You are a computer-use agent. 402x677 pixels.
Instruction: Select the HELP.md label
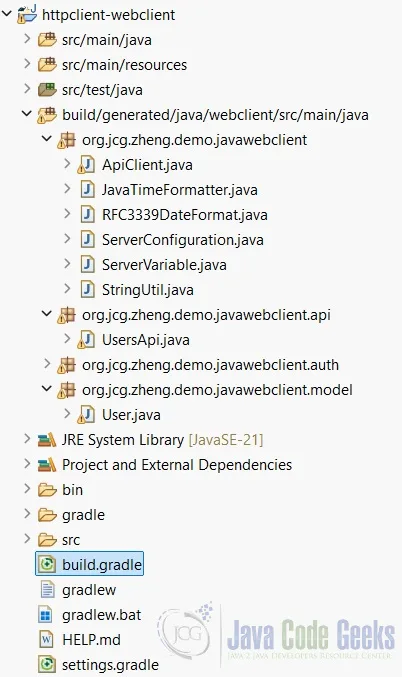pyautogui.click(x=91, y=640)
